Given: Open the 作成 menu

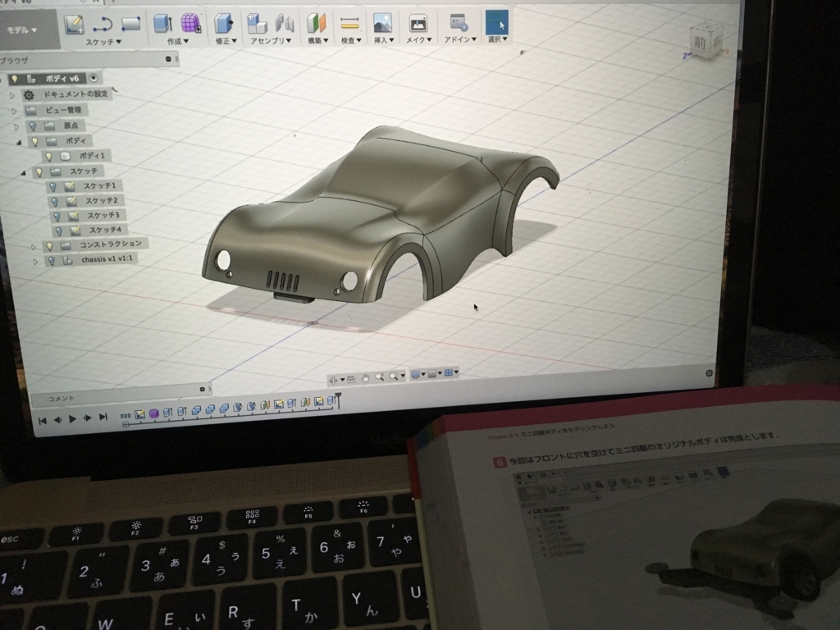Looking at the screenshot, I should (178, 41).
